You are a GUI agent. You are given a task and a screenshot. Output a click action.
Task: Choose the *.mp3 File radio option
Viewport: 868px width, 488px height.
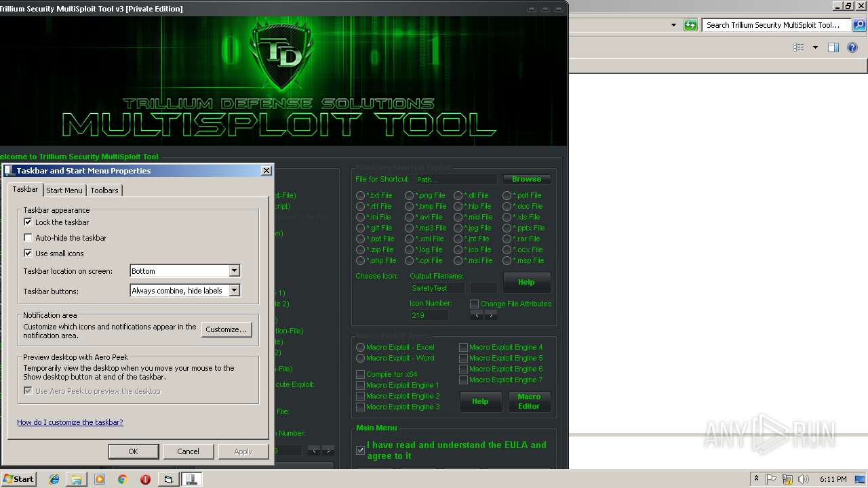click(409, 228)
